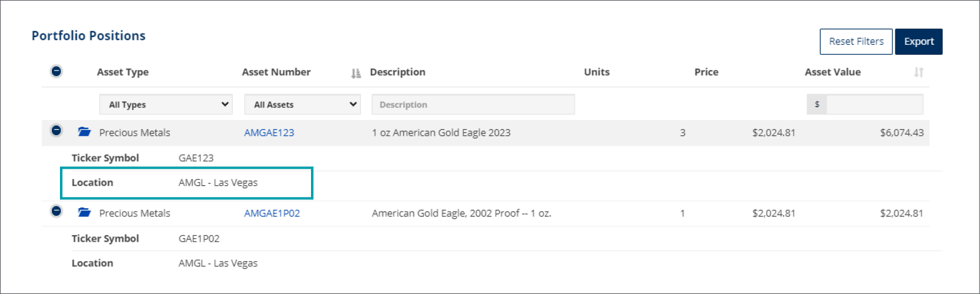This screenshot has height=294, width=980.
Task: Collapse the AMGAE1P02 row details
Action: [x=56, y=211]
